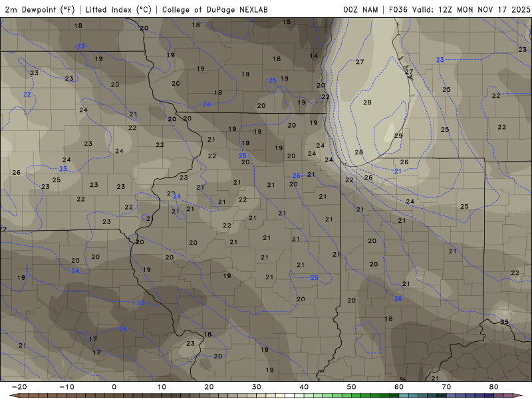Click the 'F036' forecast hour label
This screenshot has height=399, width=532.
click(398, 9)
